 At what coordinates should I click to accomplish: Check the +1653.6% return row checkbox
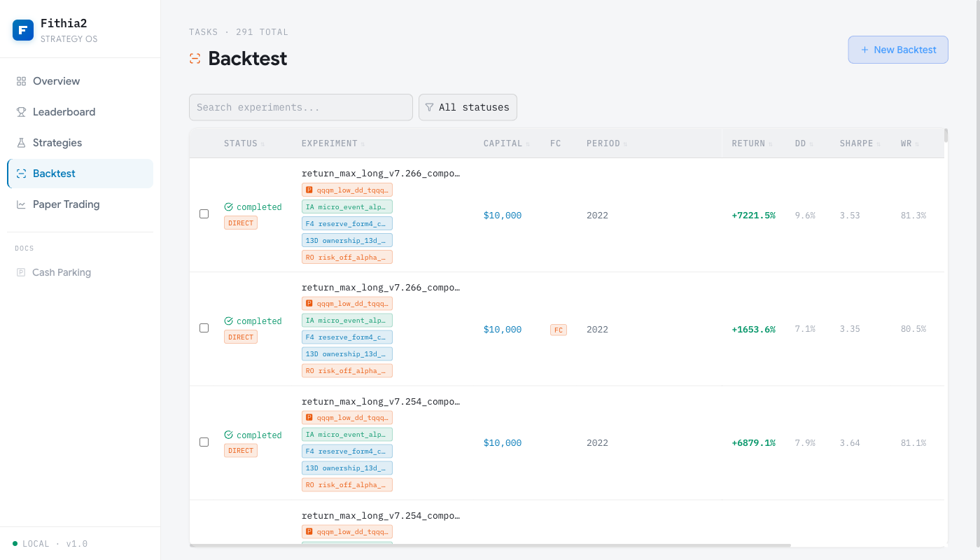(x=204, y=328)
